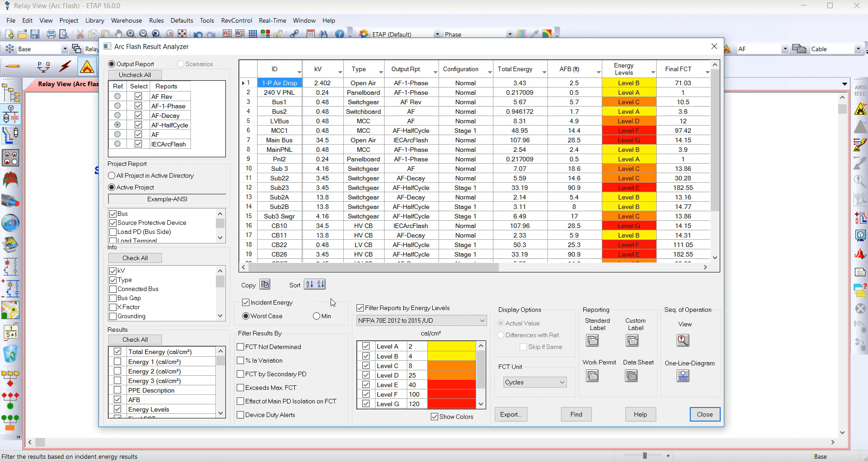Image resolution: width=868 pixels, height=461 pixels.
Task: Check the Connected Bus info checkbox
Action: pos(113,289)
